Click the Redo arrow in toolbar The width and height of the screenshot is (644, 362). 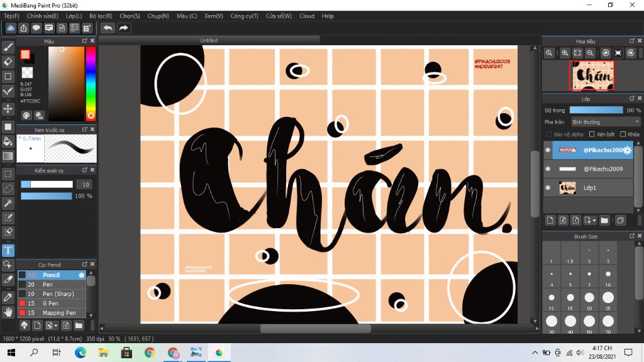click(124, 28)
